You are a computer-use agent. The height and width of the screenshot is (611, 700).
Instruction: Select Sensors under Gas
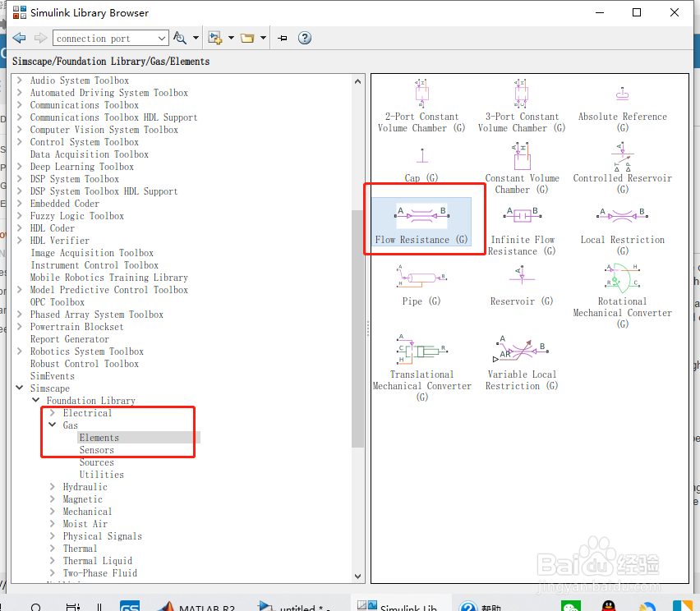tap(97, 450)
